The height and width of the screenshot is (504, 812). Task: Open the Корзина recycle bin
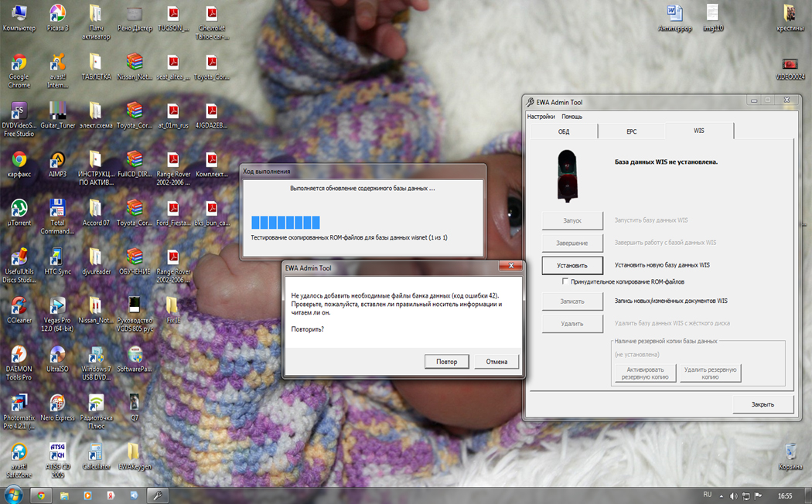790,452
